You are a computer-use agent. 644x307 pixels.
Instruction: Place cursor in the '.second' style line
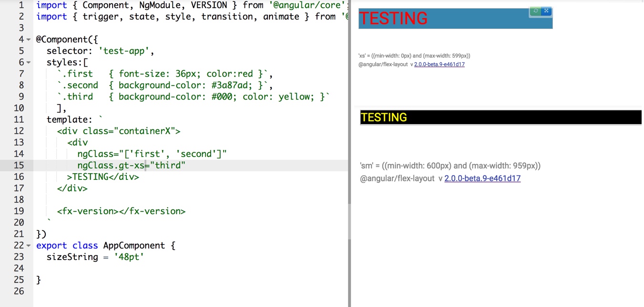pos(164,85)
